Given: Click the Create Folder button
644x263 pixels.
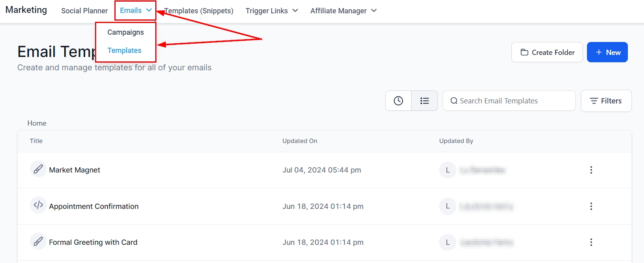Looking at the screenshot, I should click(547, 52).
